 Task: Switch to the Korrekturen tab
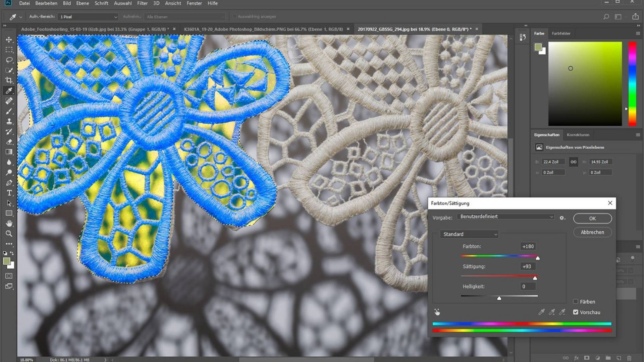578,135
